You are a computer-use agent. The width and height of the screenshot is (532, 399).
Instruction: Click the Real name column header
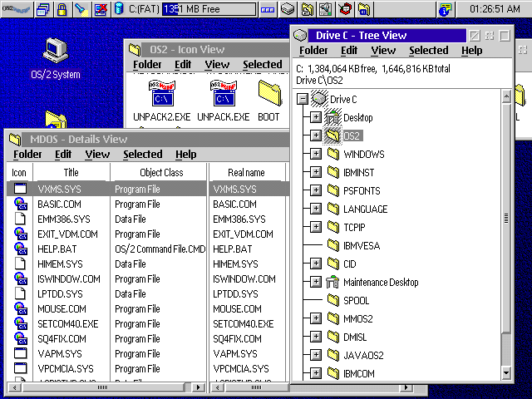(x=246, y=172)
